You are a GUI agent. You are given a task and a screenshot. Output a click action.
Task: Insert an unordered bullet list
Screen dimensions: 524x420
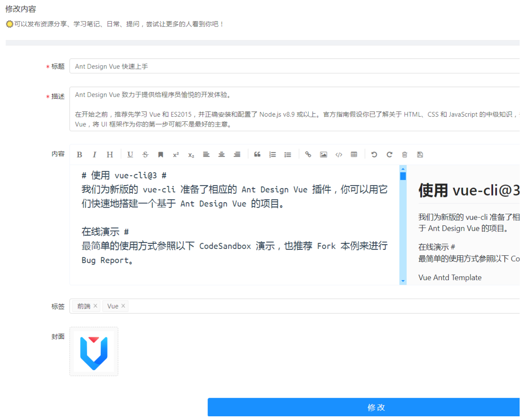click(288, 155)
